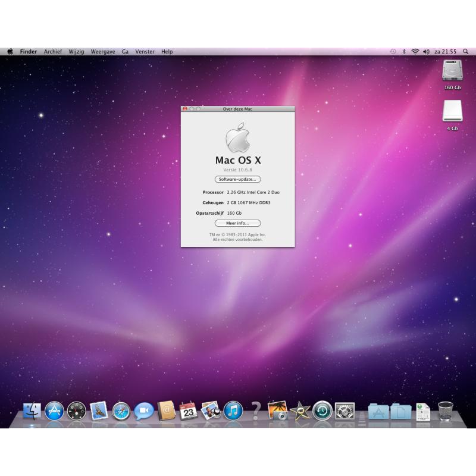This screenshot has height=476, width=476.
Task: Open the Mail app in the Dock
Action: coord(99,411)
